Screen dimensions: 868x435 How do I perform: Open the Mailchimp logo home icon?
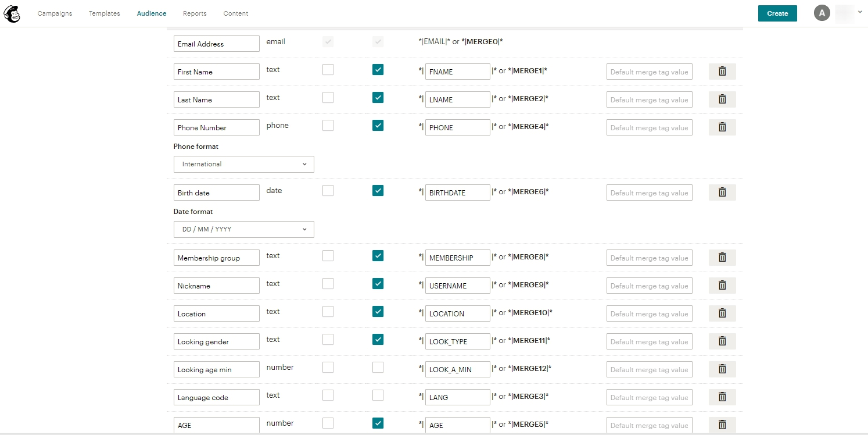click(x=12, y=13)
